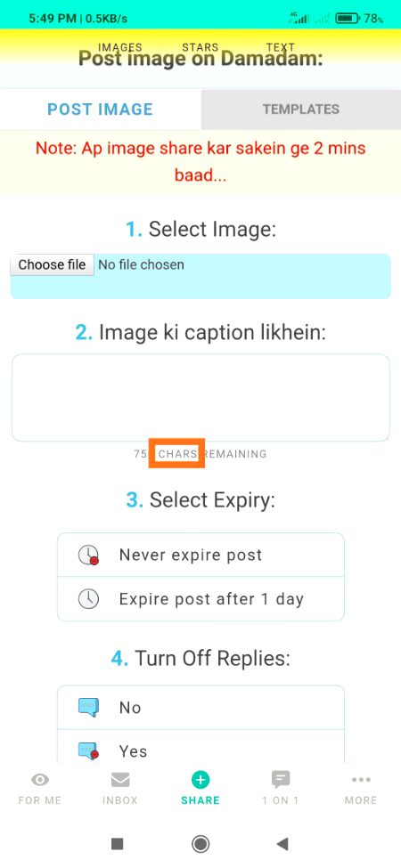Viewport: 401px width, 868px height.
Task: Tap the Android recent apps square
Action: [x=118, y=844]
